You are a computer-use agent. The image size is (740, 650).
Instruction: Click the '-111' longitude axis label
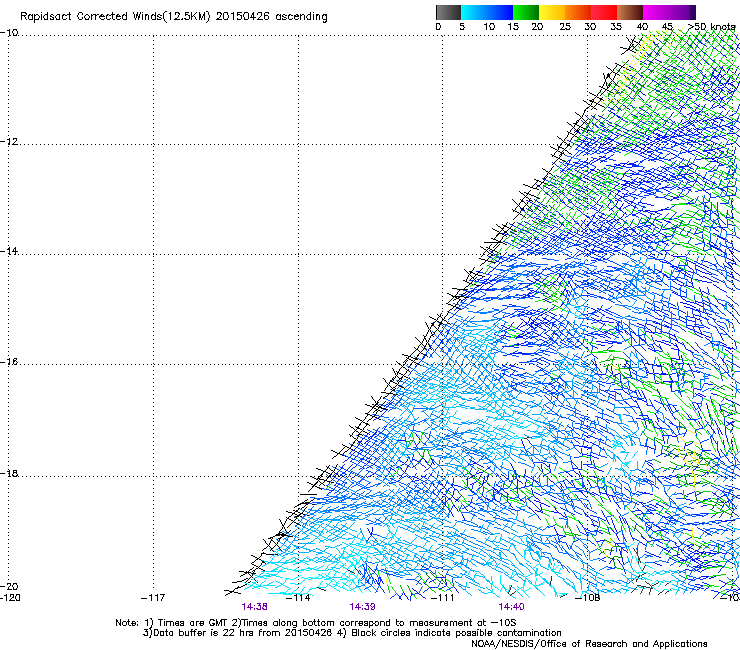[443, 598]
